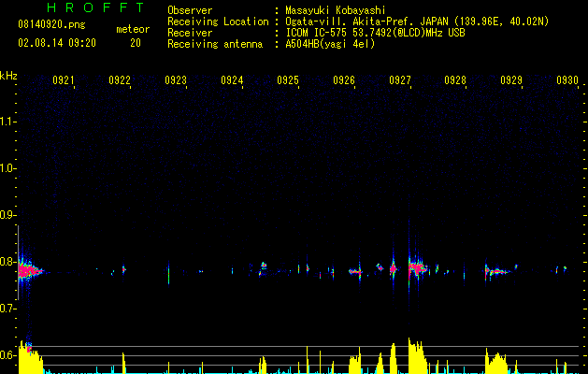The height and width of the screenshot is (374, 588).
Task: Select the Ogata-vill. Akita-Pref. JAPAN location text
Action: [417, 22]
